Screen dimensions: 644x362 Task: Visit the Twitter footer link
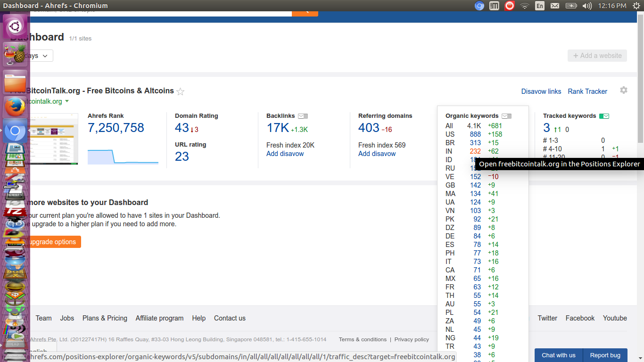tap(547, 318)
